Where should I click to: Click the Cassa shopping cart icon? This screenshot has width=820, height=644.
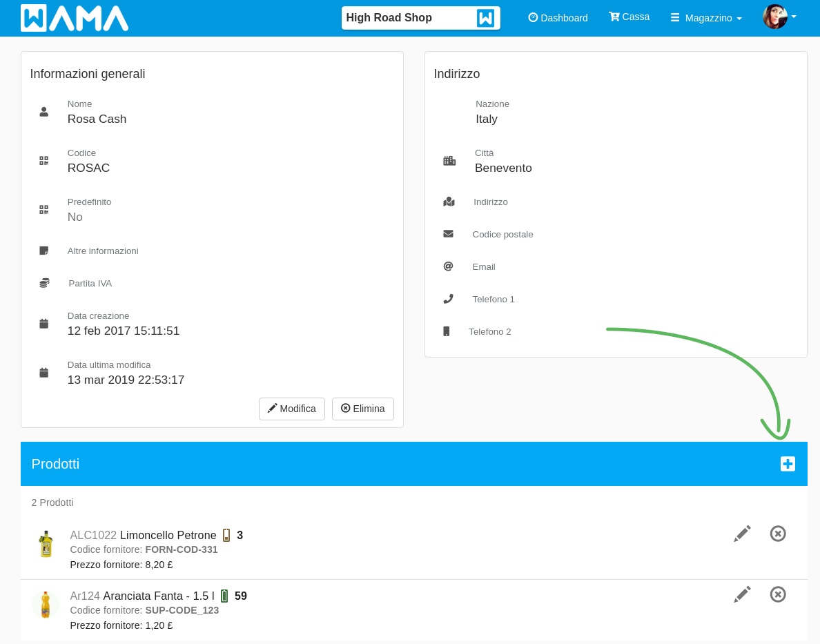point(614,17)
